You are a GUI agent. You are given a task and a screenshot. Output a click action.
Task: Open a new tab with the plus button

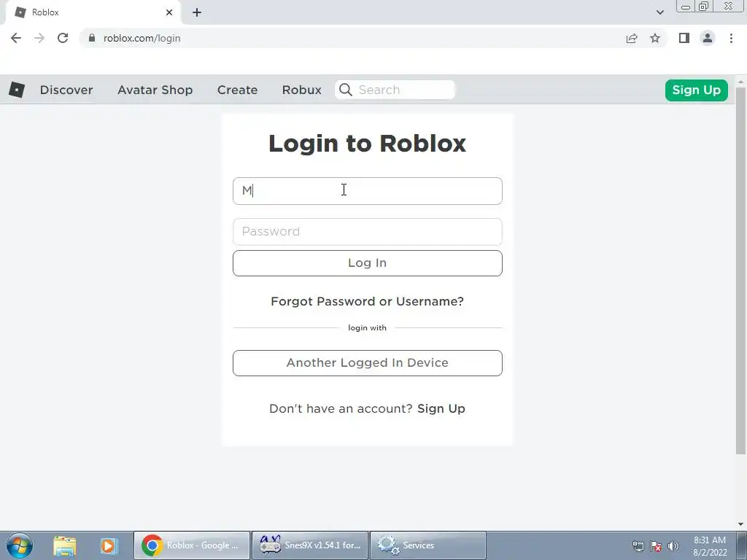197,12
